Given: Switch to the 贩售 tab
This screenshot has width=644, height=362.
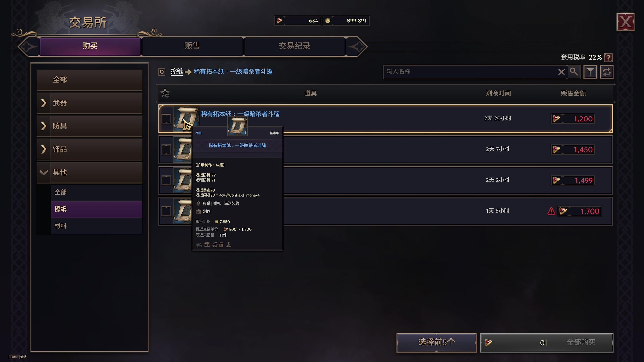Looking at the screenshot, I should point(192,46).
